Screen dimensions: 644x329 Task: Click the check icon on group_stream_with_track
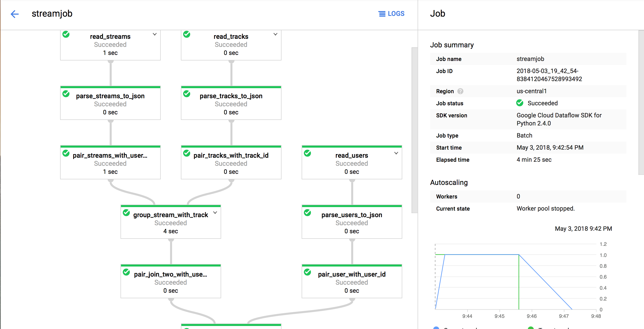pos(126,213)
